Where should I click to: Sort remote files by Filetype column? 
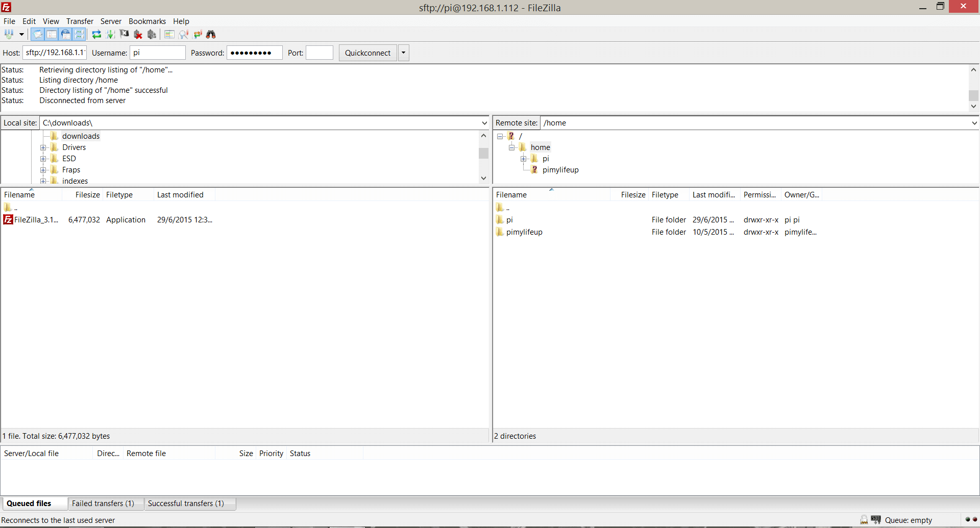coord(669,195)
